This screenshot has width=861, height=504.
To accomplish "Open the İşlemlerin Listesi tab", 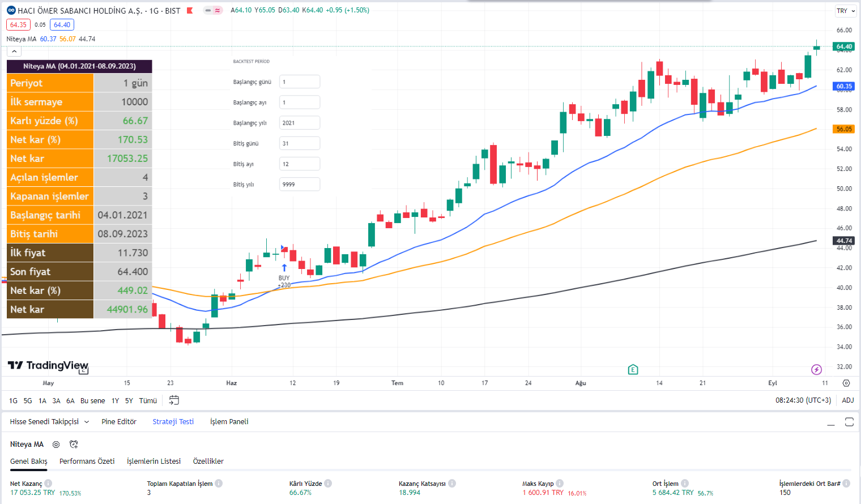I will [x=154, y=462].
